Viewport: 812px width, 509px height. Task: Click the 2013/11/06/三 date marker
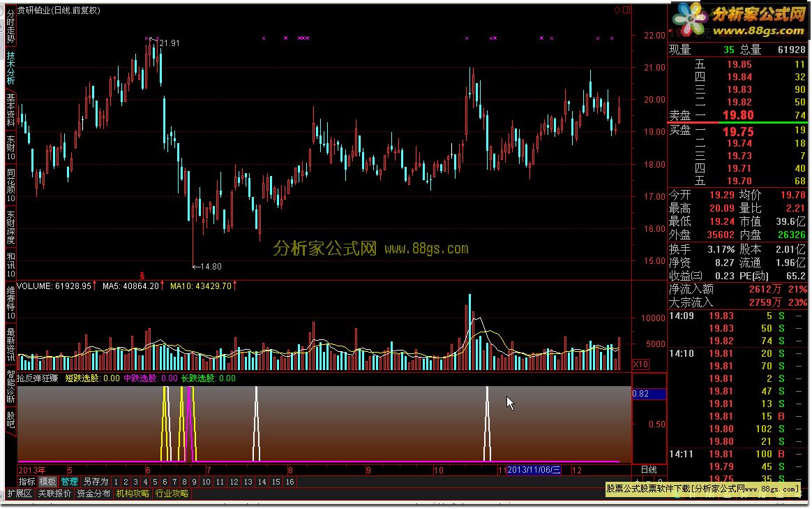(x=534, y=470)
